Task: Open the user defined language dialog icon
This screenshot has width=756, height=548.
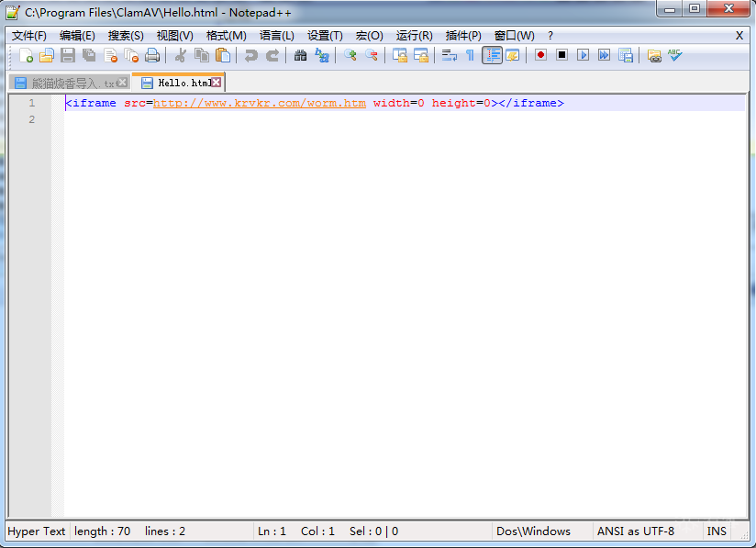Action: pyautogui.click(x=513, y=55)
